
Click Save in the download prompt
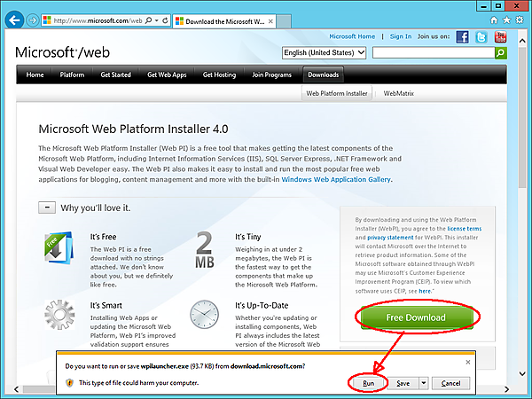point(403,383)
